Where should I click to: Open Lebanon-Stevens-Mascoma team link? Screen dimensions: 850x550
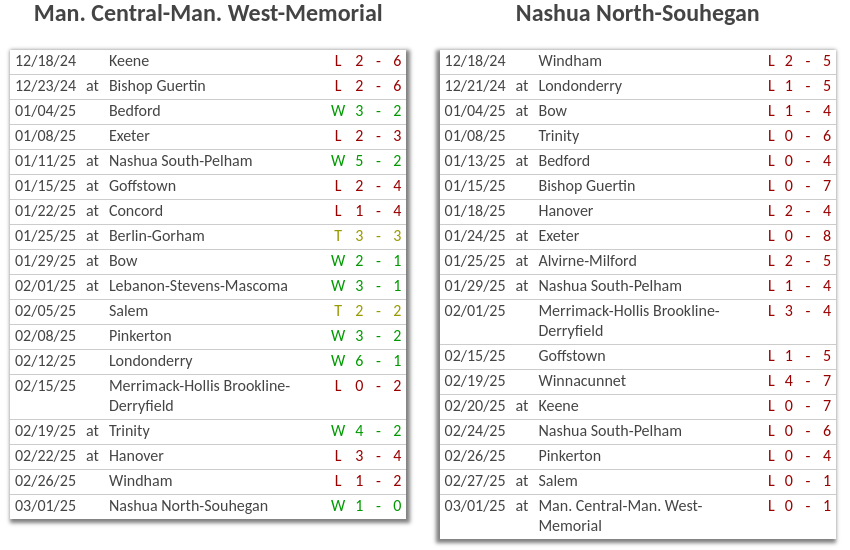[x=198, y=286]
